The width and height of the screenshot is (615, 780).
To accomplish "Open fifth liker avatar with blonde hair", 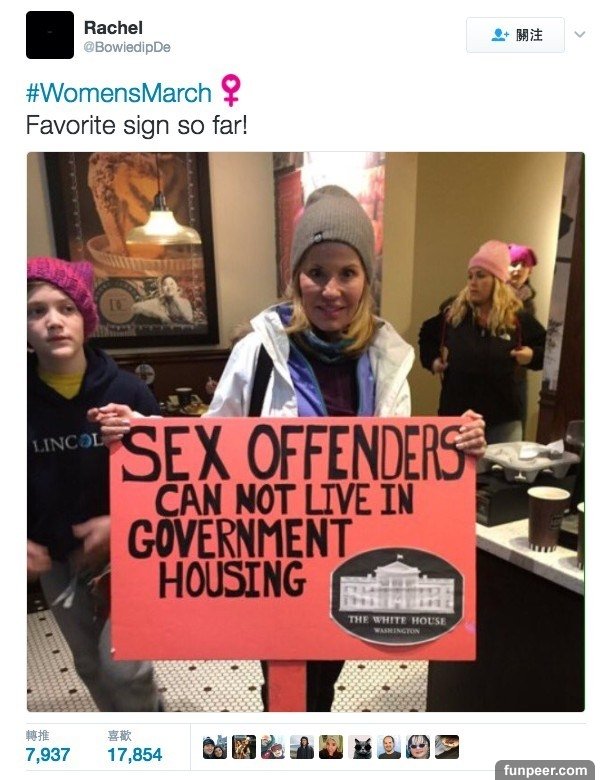I will [x=331, y=747].
